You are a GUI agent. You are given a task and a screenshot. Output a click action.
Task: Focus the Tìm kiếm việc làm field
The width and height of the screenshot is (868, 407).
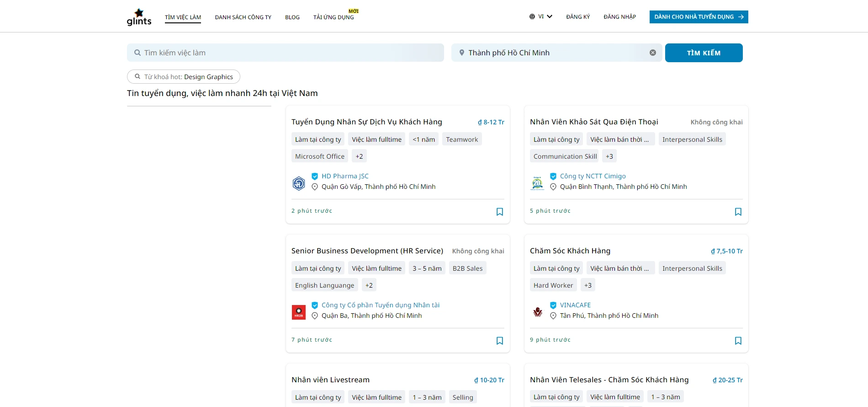[286, 53]
